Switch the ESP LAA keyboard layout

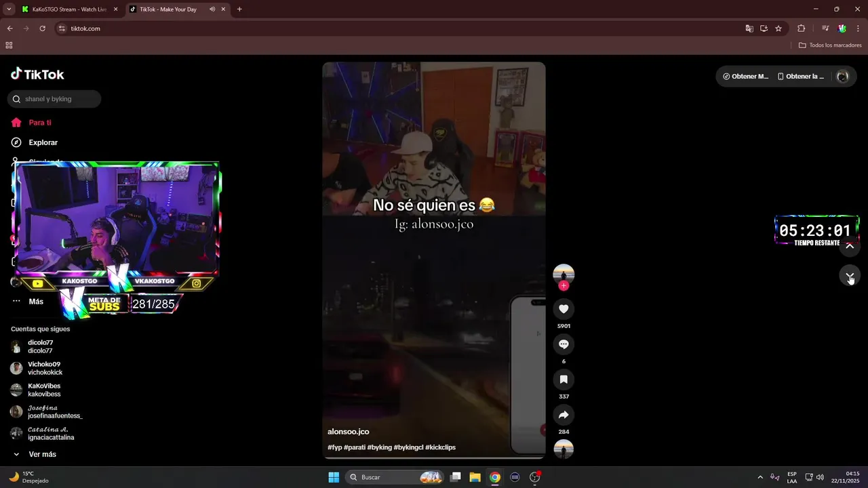[x=792, y=477]
